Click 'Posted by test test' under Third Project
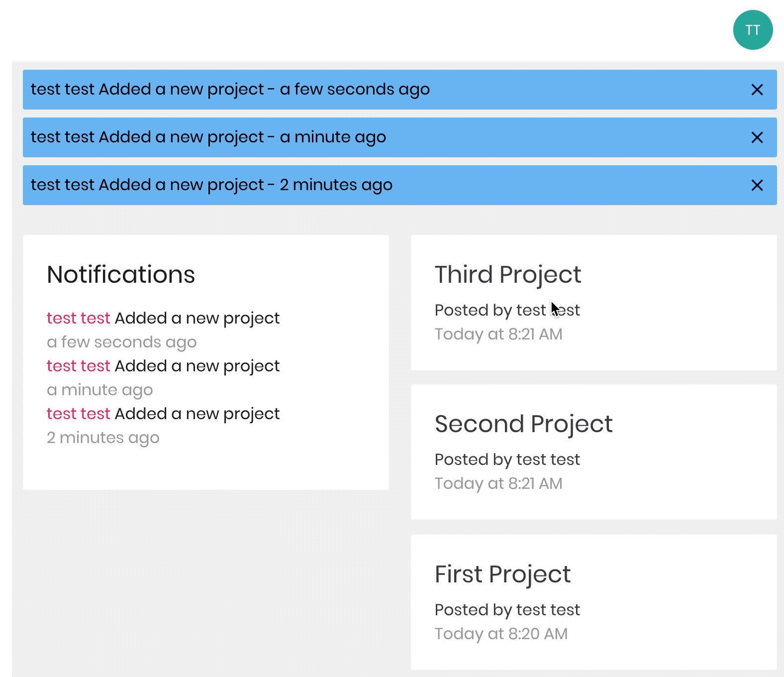Screen dimensions: 784x677 [507, 310]
